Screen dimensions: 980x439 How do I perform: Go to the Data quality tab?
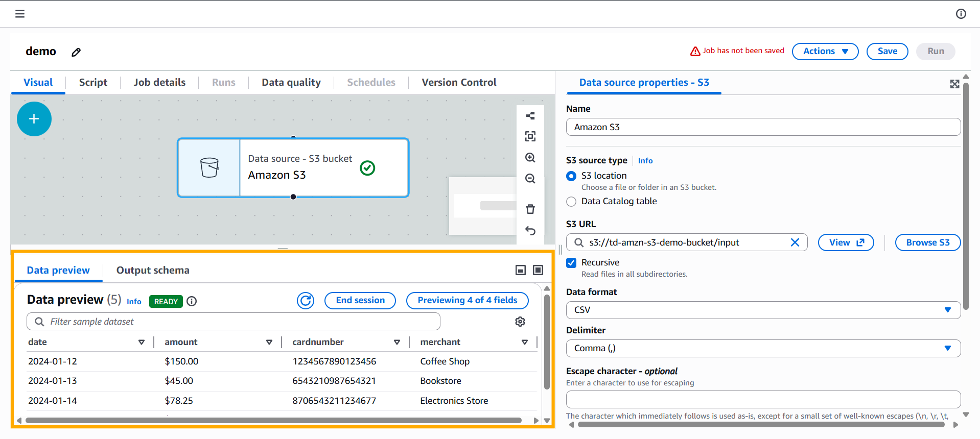tap(291, 82)
